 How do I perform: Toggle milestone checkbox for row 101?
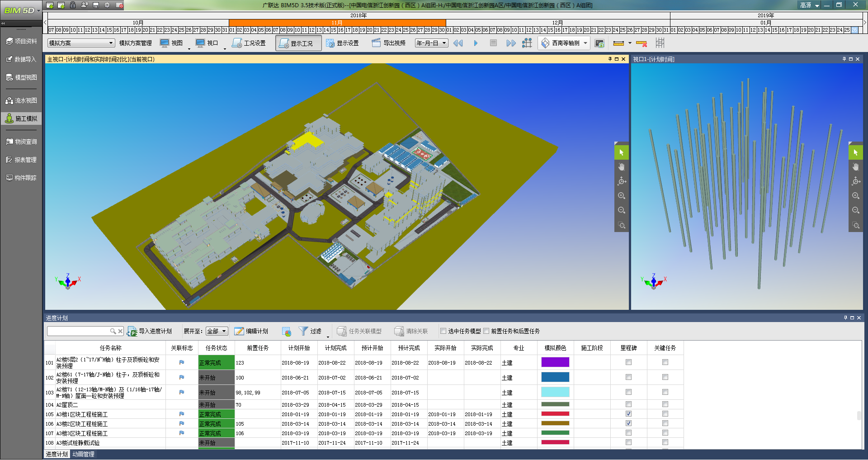(628, 362)
